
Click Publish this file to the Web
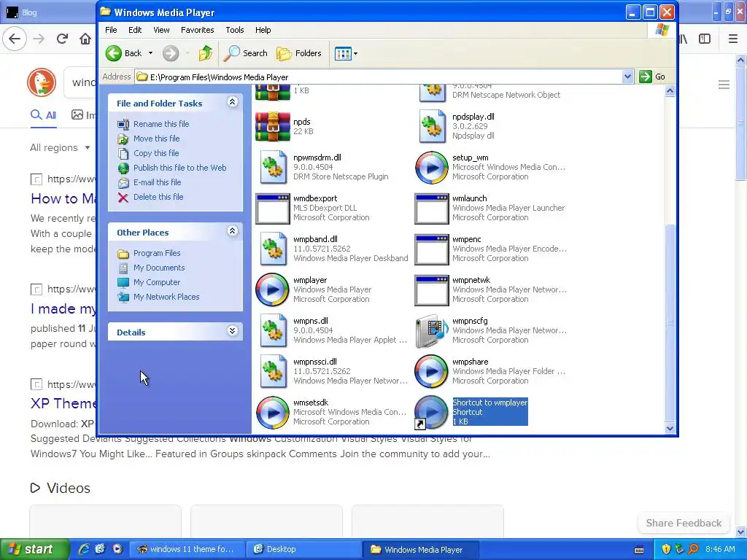pos(179,168)
